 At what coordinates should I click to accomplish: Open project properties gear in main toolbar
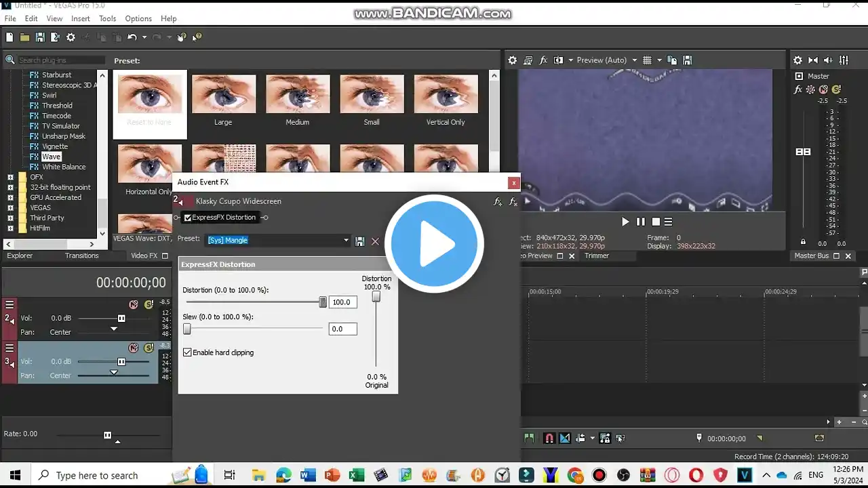(x=71, y=37)
